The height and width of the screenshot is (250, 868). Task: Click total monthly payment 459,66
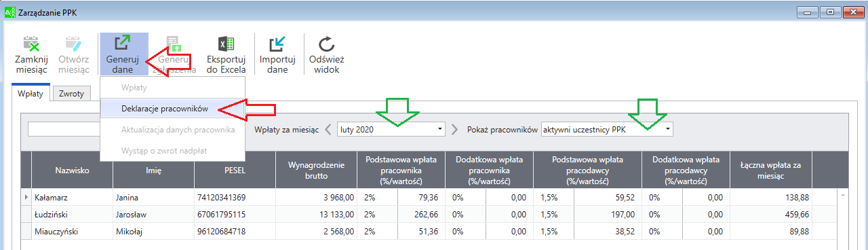tap(771, 215)
